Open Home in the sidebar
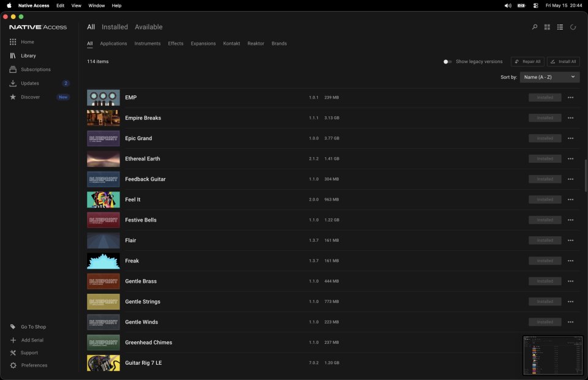The width and height of the screenshot is (588, 380). [28, 42]
